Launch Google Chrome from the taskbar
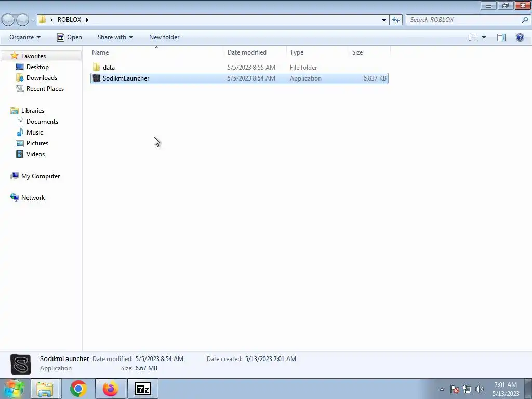The height and width of the screenshot is (399, 532). pyautogui.click(x=78, y=389)
